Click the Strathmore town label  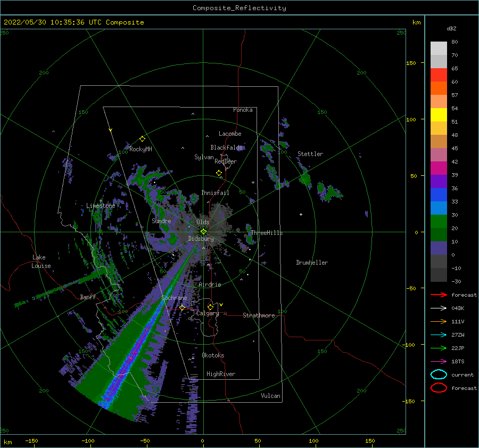(259, 315)
